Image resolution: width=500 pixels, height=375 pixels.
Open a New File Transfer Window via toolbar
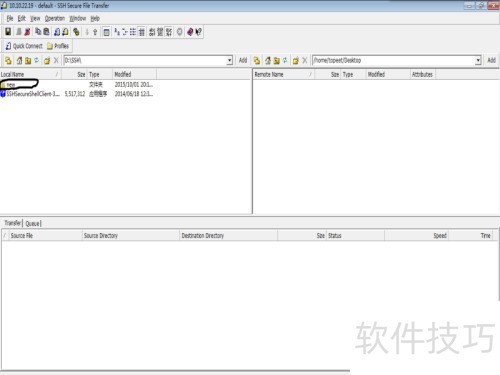click(x=65, y=32)
